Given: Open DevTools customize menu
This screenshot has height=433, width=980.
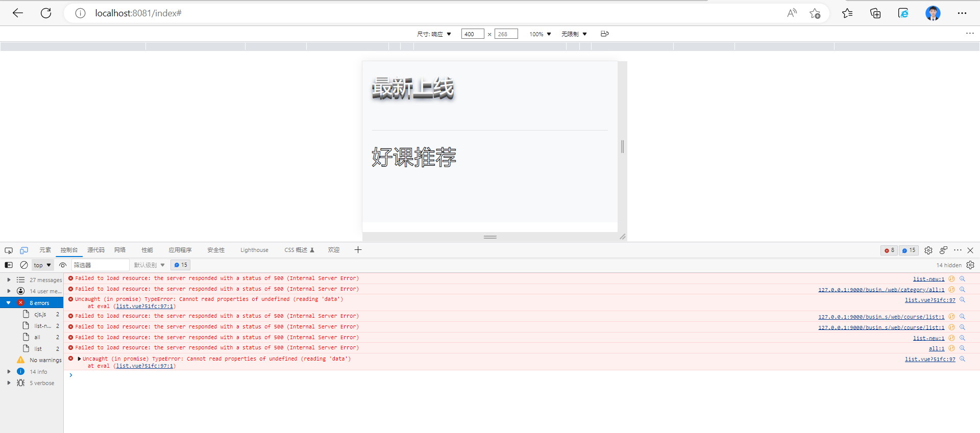Looking at the screenshot, I should 958,250.
